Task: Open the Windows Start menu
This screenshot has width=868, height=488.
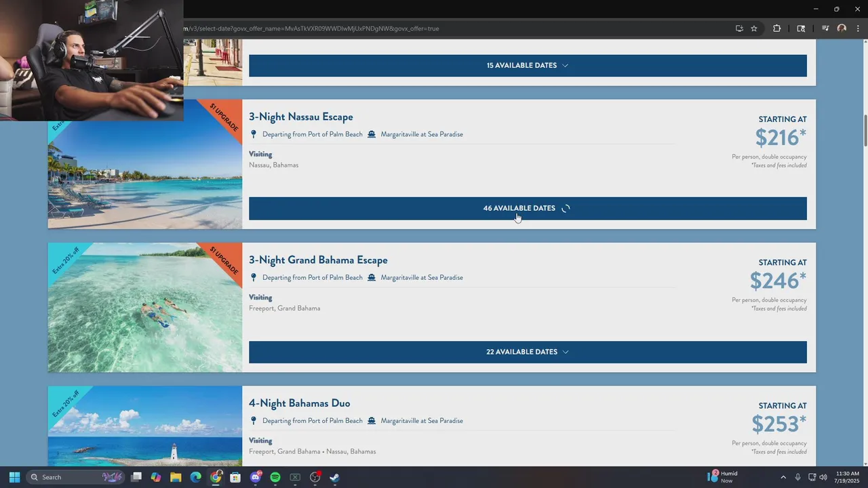Action: (14, 477)
